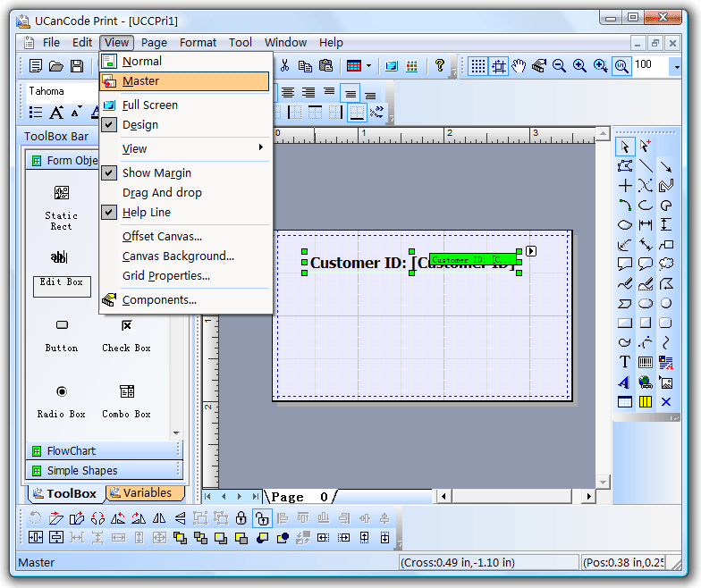Click the bullet list icon
Viewport: 701px width, 588px height.
36,113
